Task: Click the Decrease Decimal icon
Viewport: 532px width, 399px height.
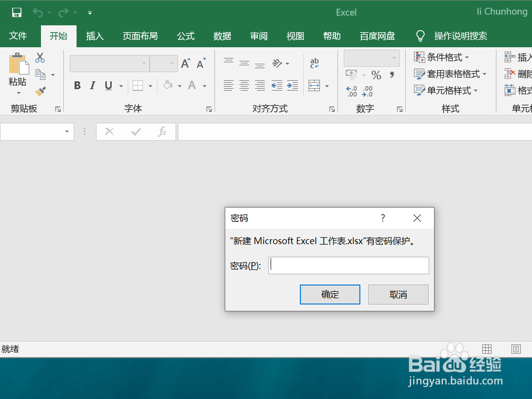Action: [x=368, y=91]
